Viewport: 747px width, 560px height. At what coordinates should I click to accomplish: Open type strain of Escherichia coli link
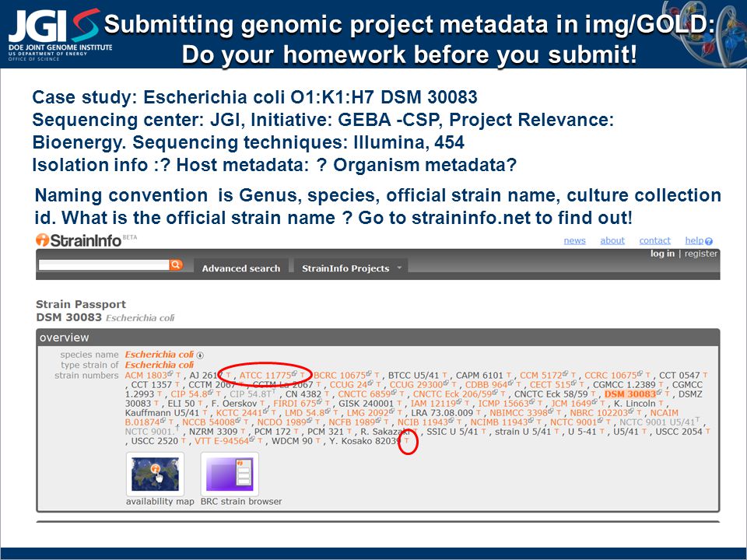[159, 366]
